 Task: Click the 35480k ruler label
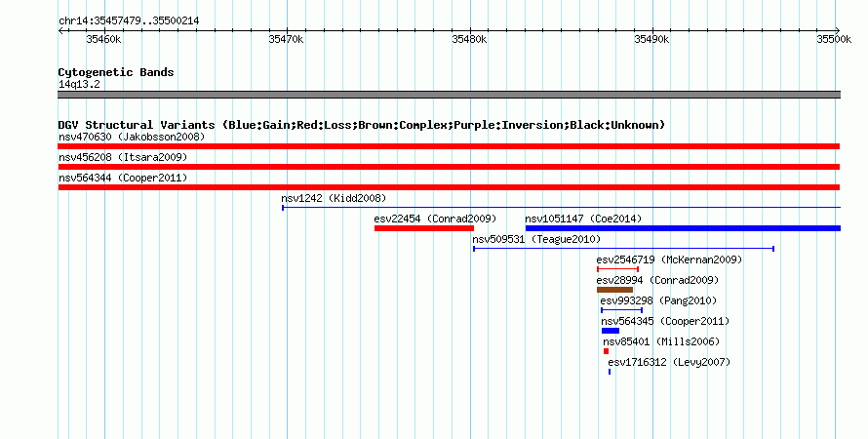[x=469, y=39]
